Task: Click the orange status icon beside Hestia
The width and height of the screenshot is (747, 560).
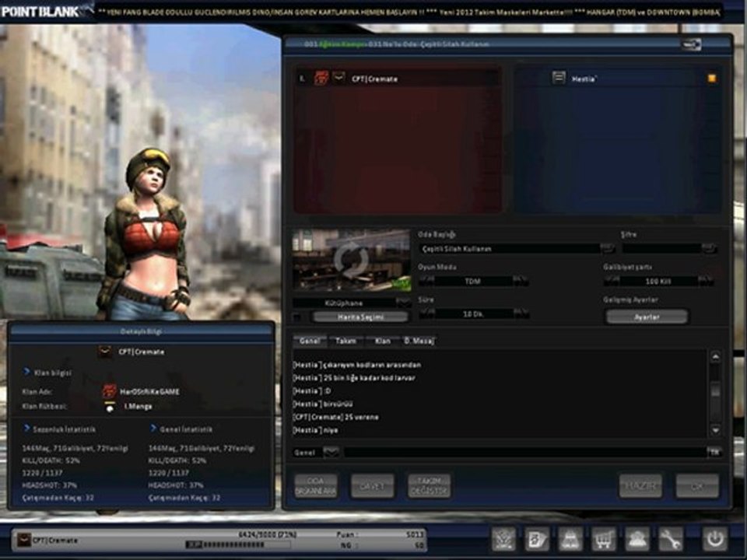Action: coord(712,78)
